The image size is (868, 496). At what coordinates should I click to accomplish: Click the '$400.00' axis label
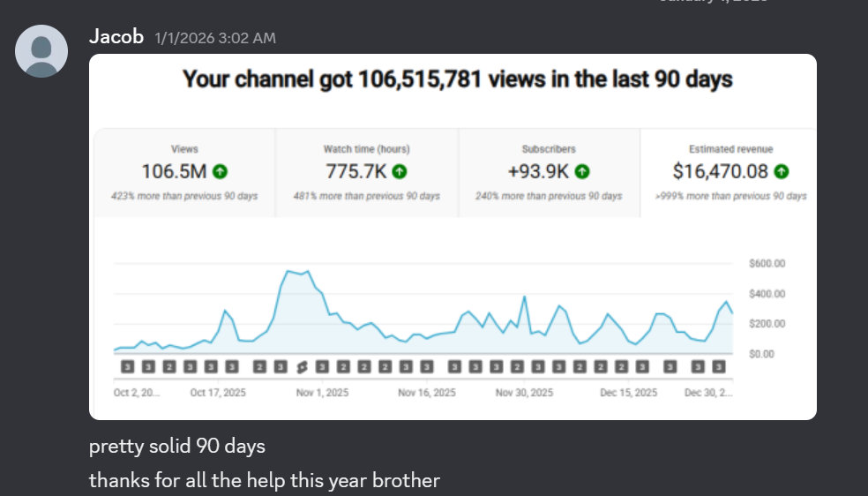click(x=767, y=294)
